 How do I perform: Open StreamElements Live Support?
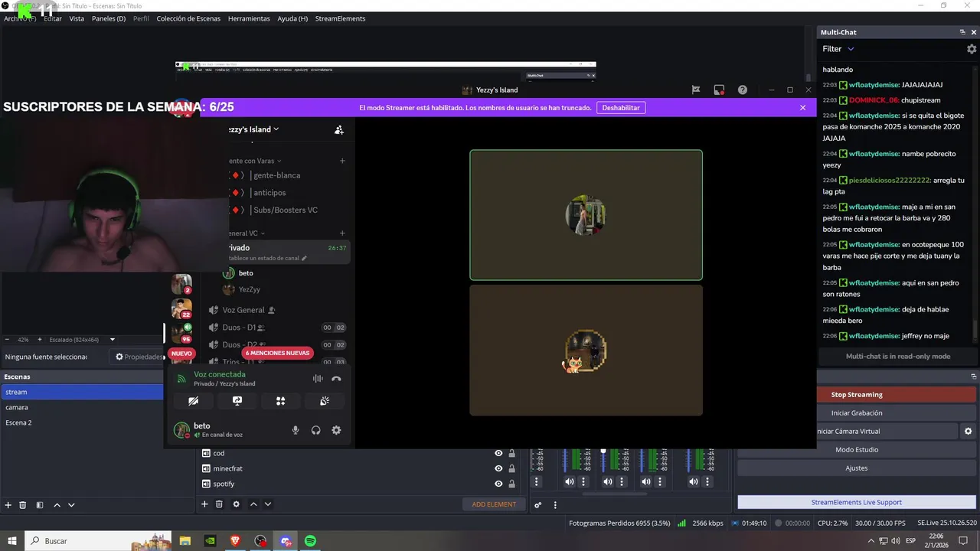click(857, 502)
